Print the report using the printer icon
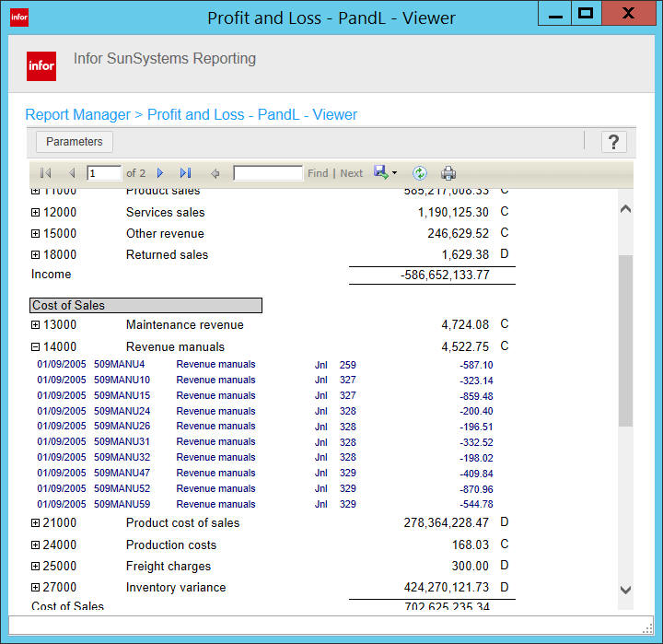This screenshot has width=663, height=644. [x=448, y=173]
